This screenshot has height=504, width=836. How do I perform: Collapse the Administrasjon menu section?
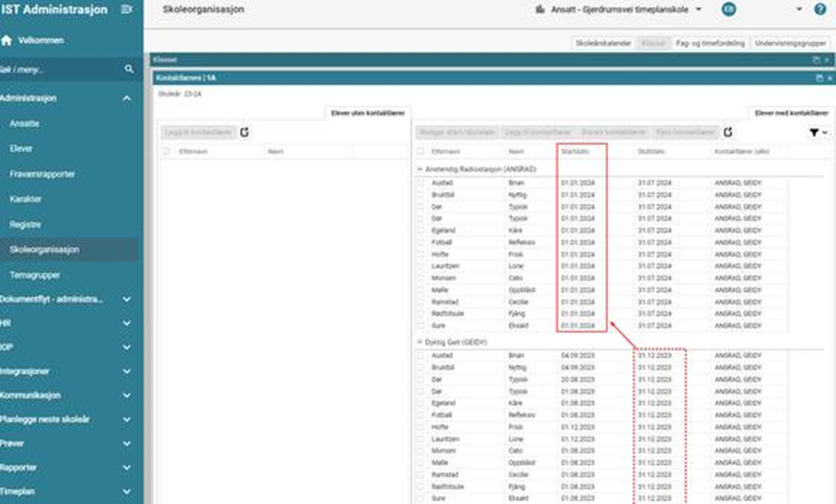click(x=126, y=98)
